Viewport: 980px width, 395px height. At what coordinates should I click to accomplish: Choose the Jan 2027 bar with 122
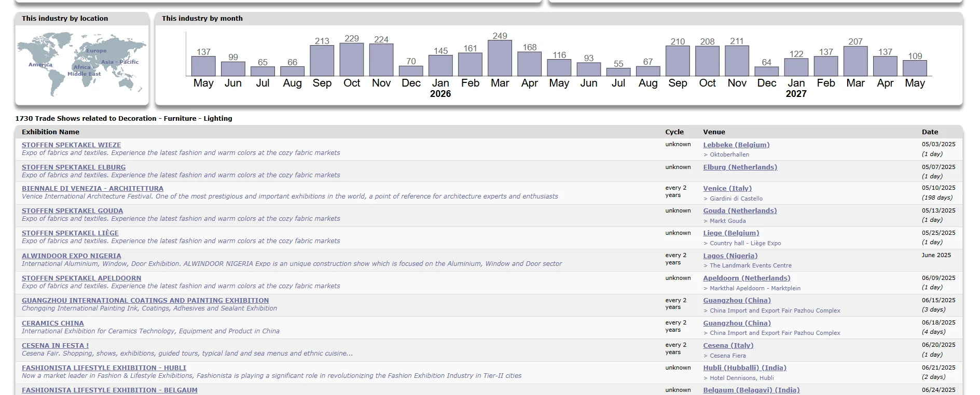[796, 67]
